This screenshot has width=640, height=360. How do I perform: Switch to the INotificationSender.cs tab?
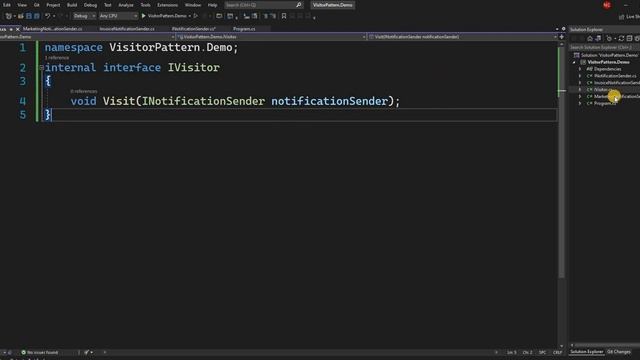[193, 29]
